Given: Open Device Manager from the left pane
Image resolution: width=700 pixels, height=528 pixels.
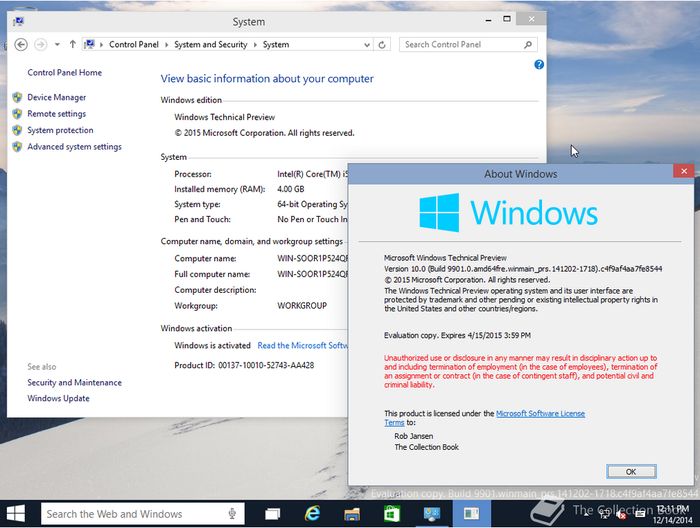Looking at the screenshot, I should click(56, 97).
